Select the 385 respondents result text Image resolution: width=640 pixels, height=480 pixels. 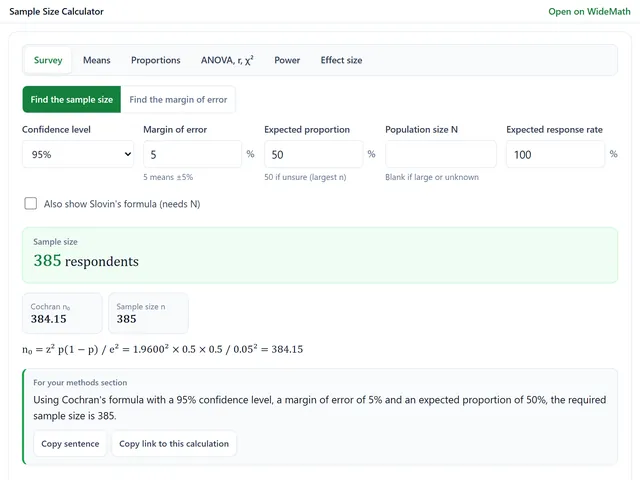pyautogui.click(x=86, y=261)
